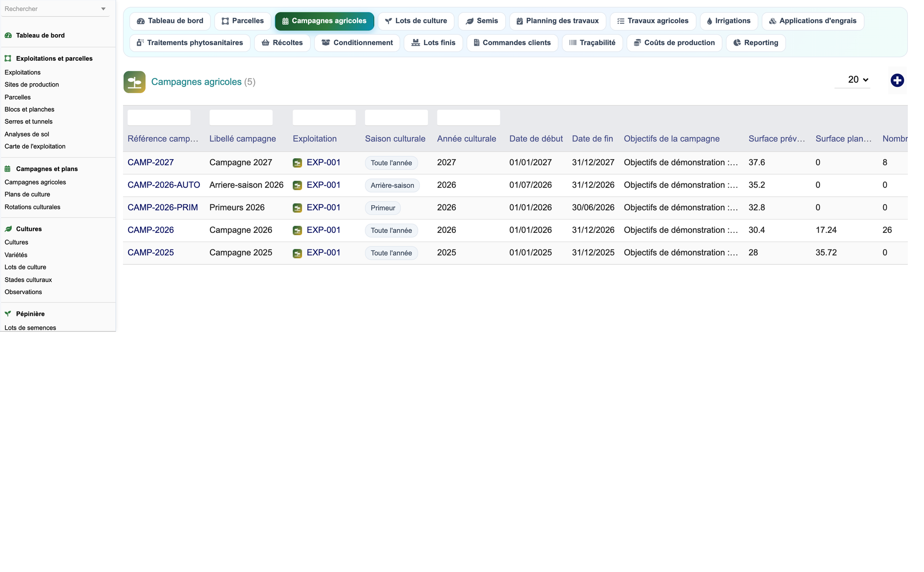Open the Planning des travaux tab

pos(557,21)
